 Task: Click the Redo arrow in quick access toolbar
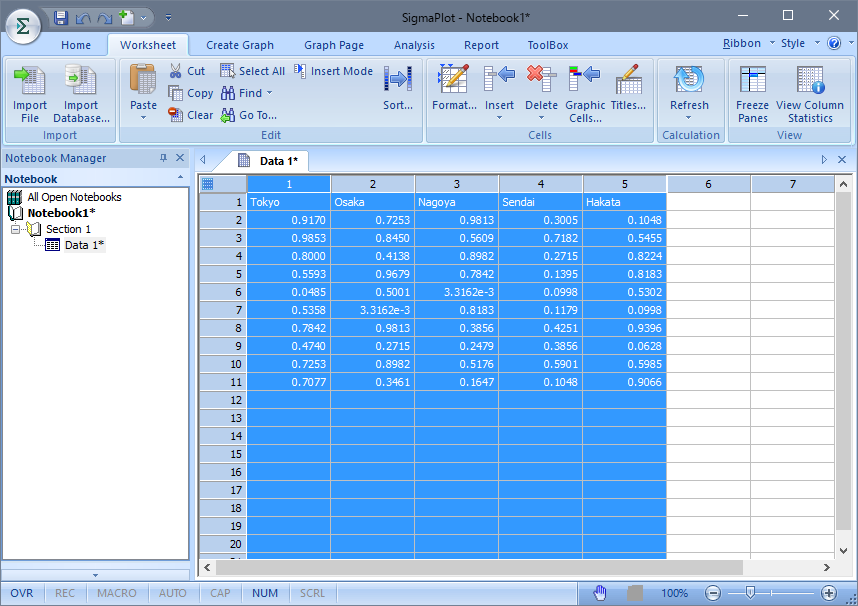tap(105, 19)
